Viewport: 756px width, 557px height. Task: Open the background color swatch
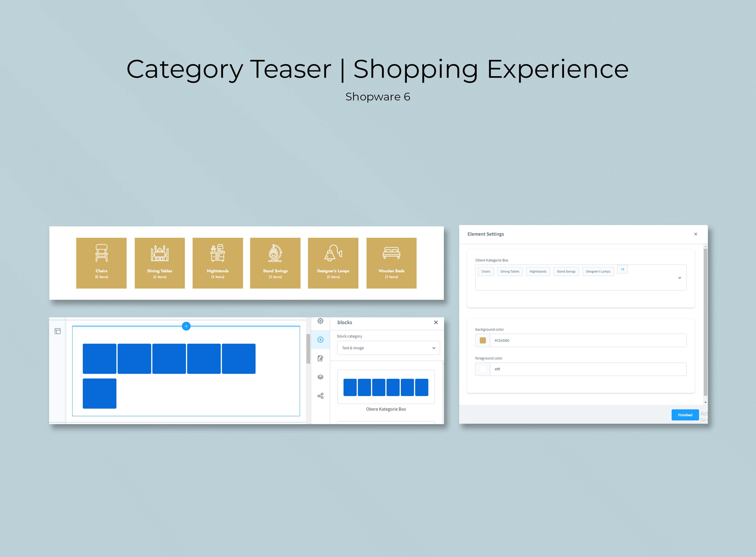pyautogui.click(x=482, y=340)
